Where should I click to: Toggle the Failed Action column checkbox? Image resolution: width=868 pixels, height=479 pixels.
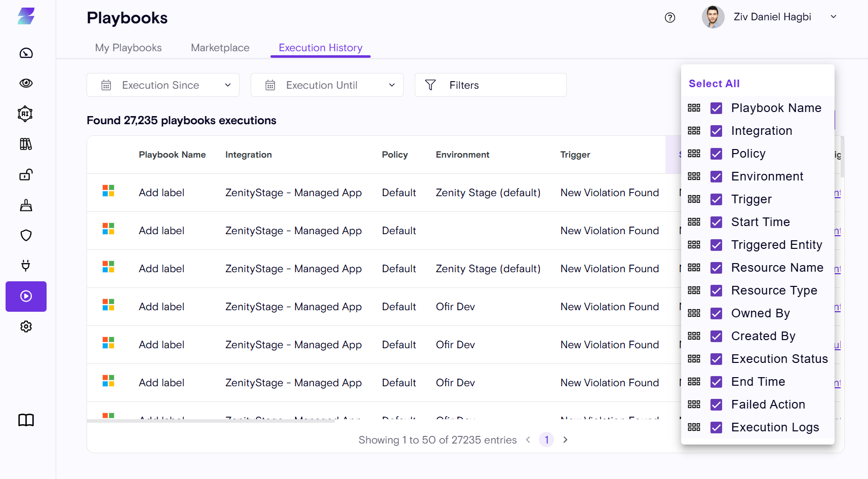pyautogui.click(x=716, y=404)
